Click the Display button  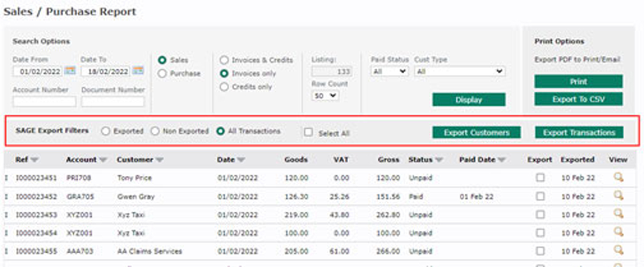click(x=469, y=100)
